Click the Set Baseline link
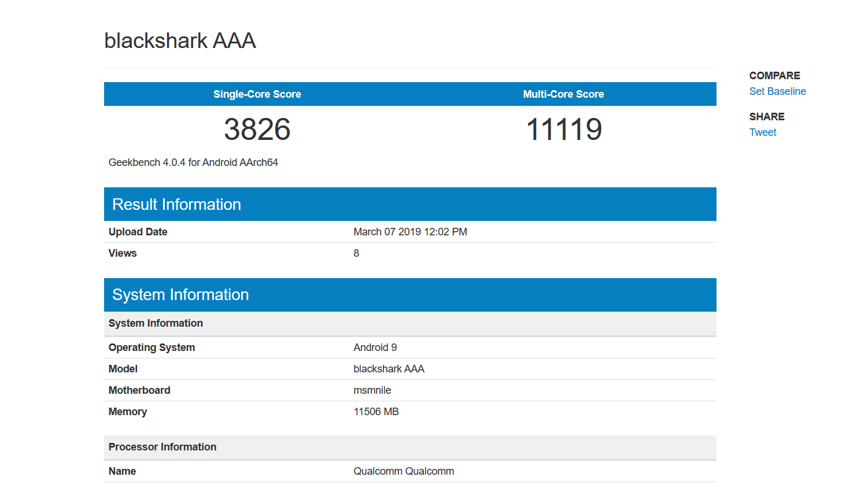 (777, 91)
